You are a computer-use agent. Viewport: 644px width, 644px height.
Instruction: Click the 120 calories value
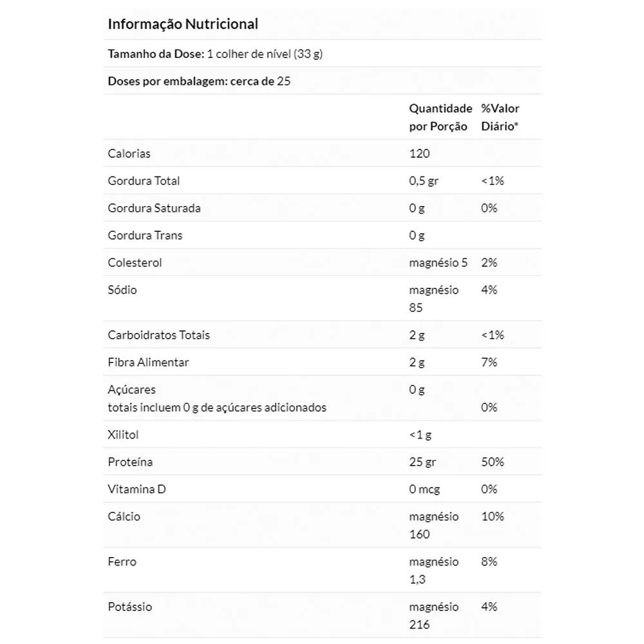419,153
